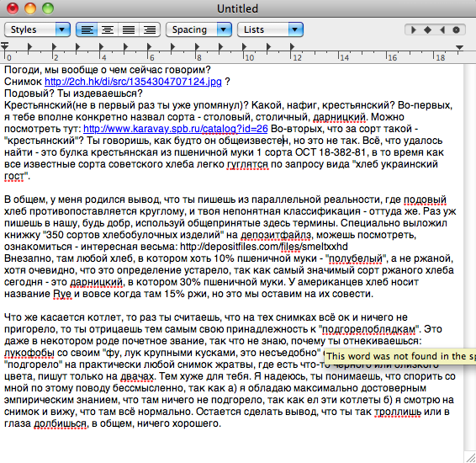Open the Spacing dropdown
The image size is (476, 463).
click(x=198, y=29)
